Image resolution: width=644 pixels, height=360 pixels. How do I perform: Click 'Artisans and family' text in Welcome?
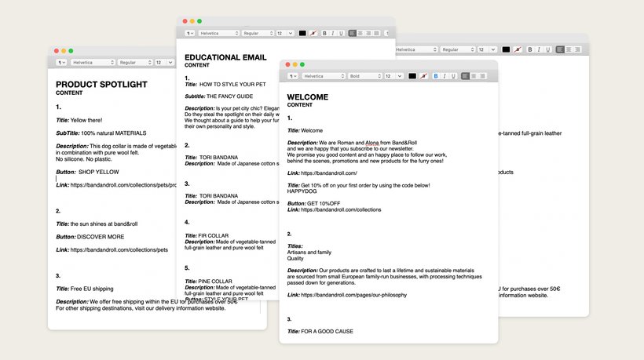[x=309, y=253]
